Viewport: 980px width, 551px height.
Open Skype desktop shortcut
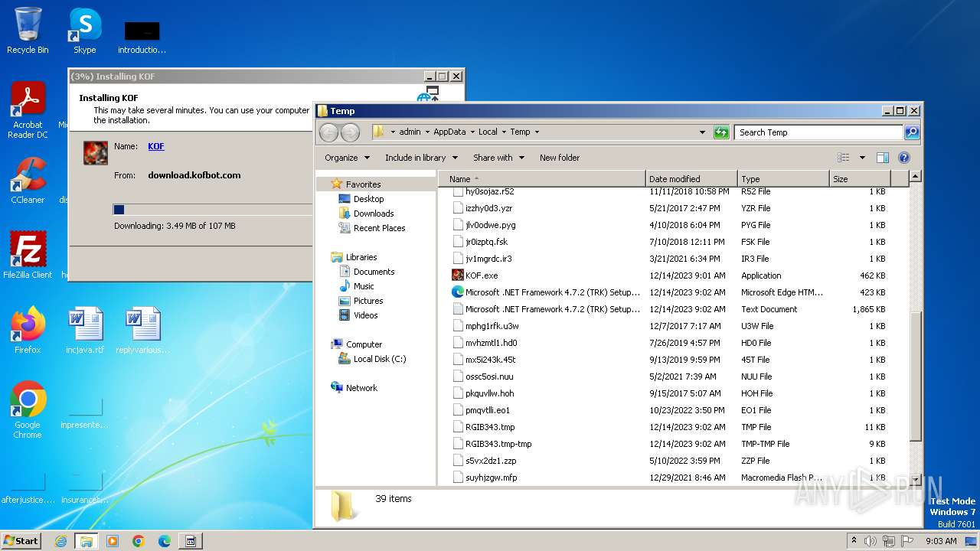click(85, 31)
